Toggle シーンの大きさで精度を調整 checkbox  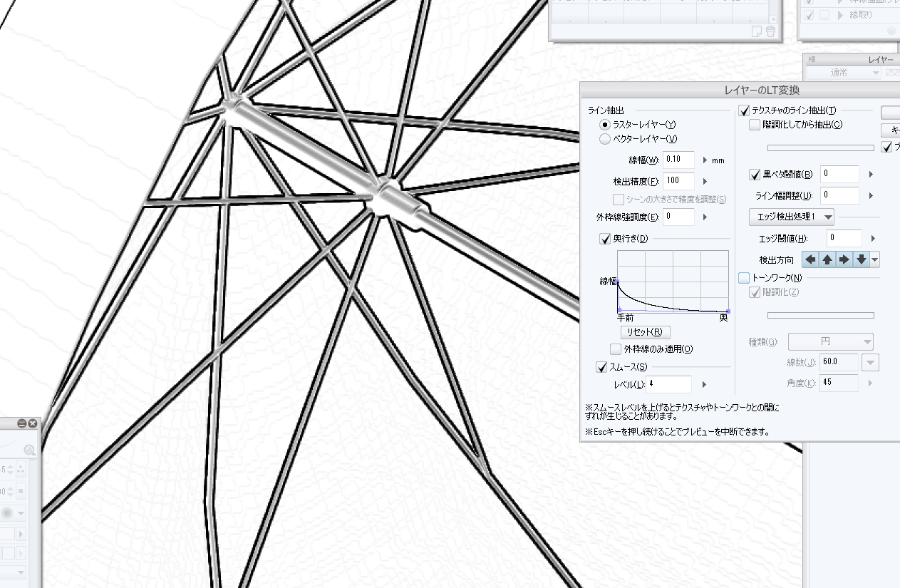619,200
